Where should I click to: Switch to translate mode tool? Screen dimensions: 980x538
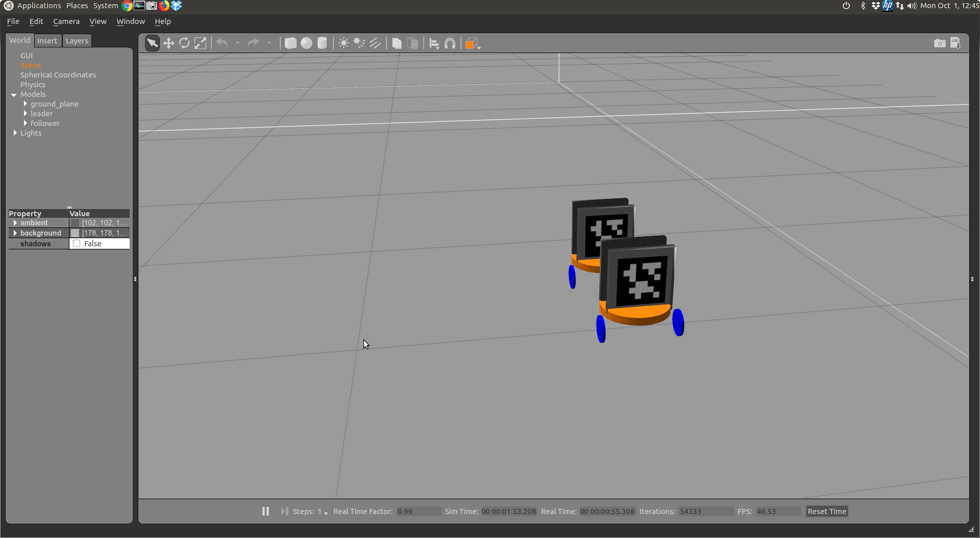point(168,43)
